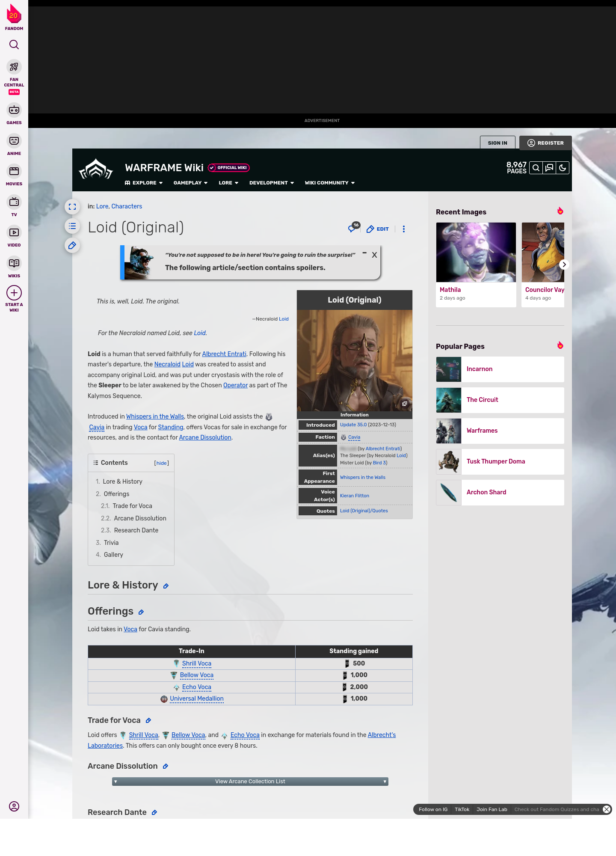Click the Sign In button

(498, 143)
